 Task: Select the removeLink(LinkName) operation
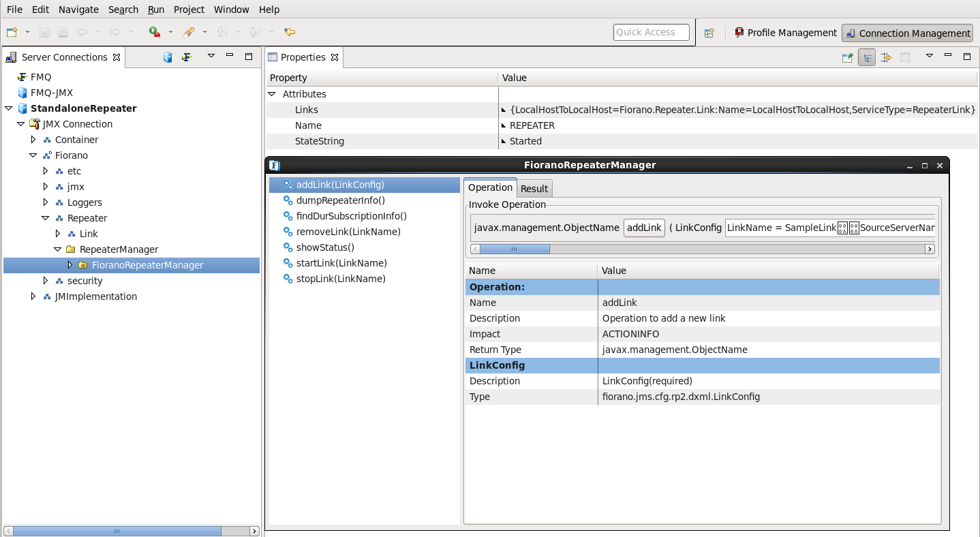coord(348,232)
